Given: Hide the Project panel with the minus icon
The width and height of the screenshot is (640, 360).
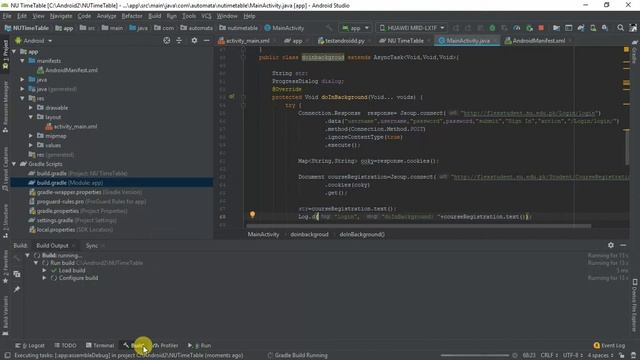Looking at the screenshot, I should coord(207,40).
